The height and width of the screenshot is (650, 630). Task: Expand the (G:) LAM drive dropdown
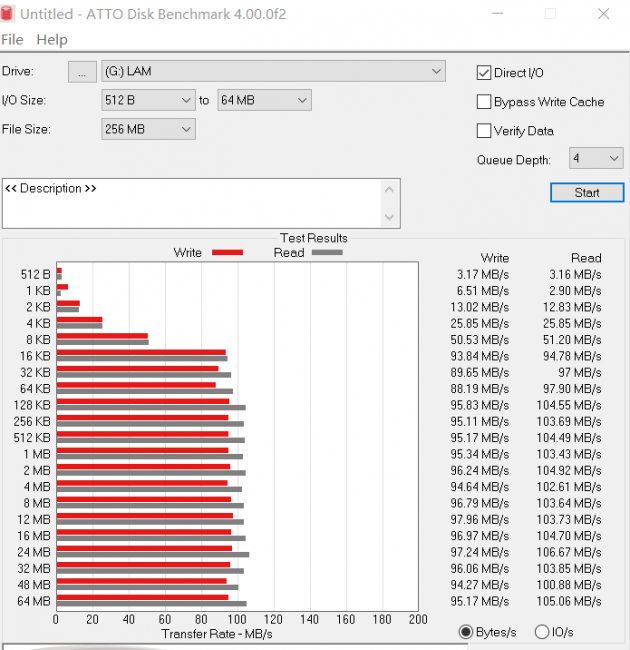(x=273, y=71)
